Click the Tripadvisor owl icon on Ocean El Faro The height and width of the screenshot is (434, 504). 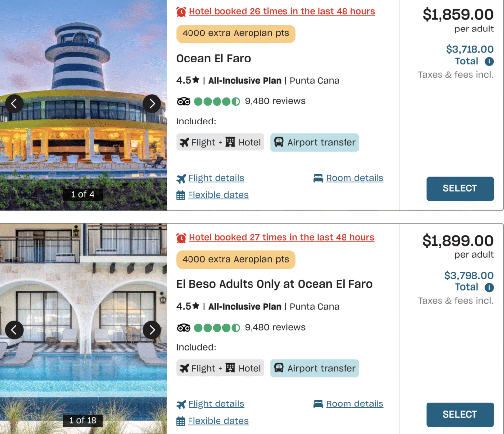[x=184, y=101]
